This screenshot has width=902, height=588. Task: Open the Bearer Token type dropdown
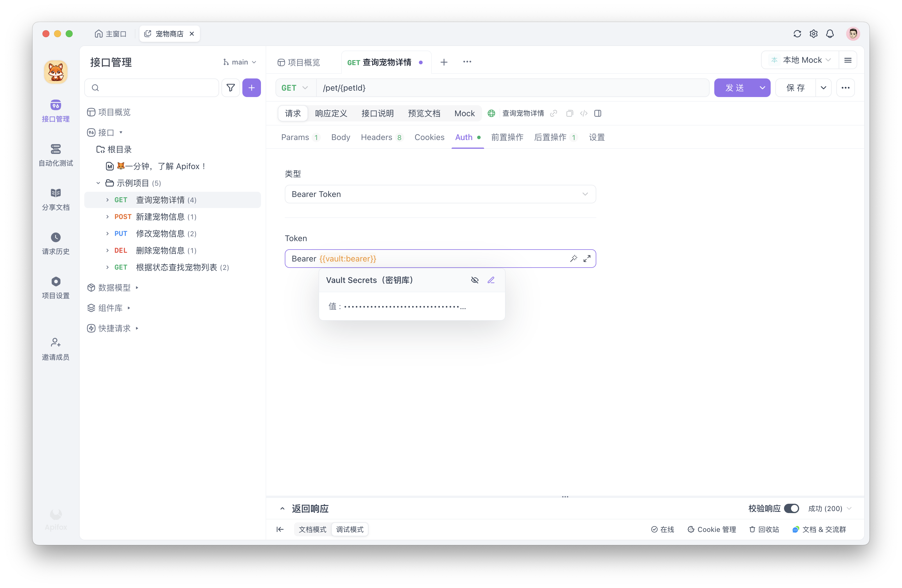[440, 194]
